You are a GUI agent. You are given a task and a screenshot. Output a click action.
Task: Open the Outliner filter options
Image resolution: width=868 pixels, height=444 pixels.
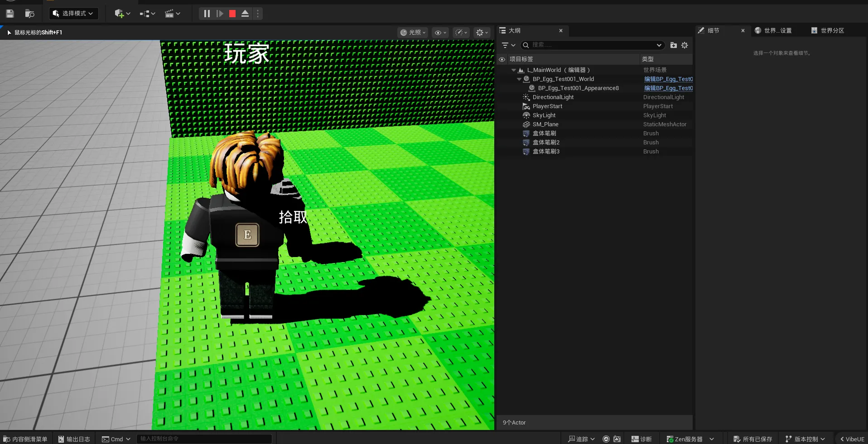tap(508, 45)
